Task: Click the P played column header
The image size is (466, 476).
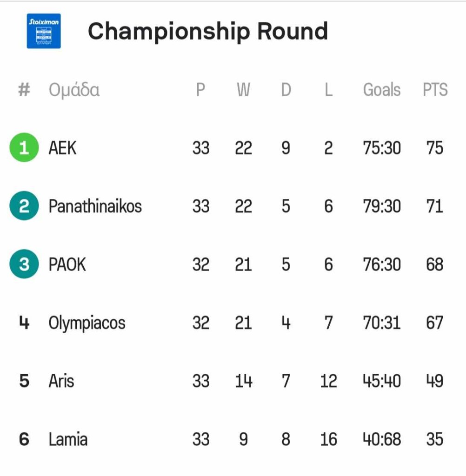Action: pyautogui.click(x=200, y=90)
